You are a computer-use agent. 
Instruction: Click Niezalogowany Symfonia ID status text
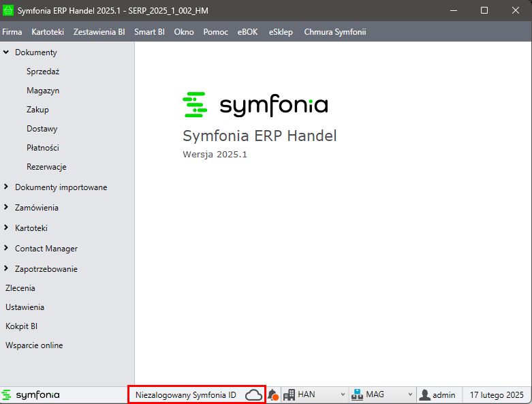coord(185,395)
